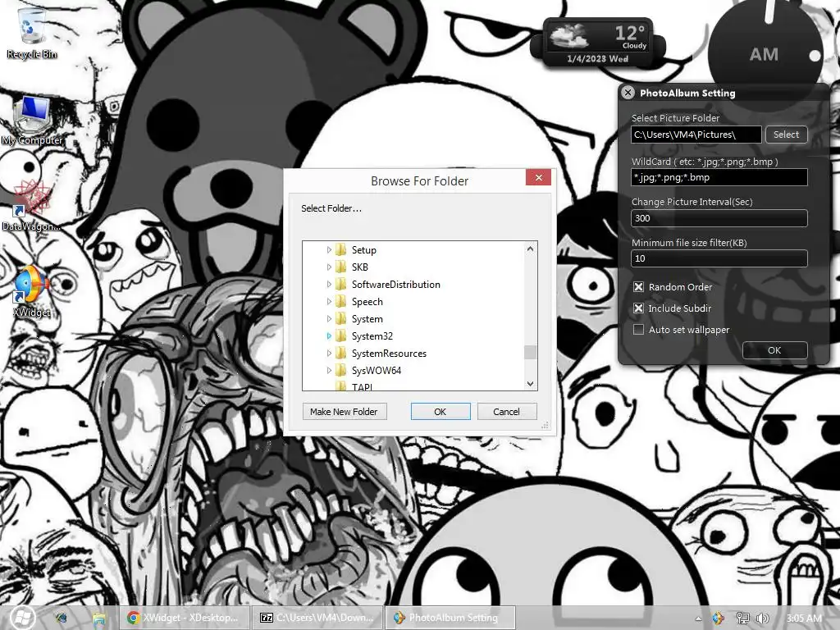840x630 pixels.
Task: Click the 12° temperature on weather widget
Action: tap(629, 33)
